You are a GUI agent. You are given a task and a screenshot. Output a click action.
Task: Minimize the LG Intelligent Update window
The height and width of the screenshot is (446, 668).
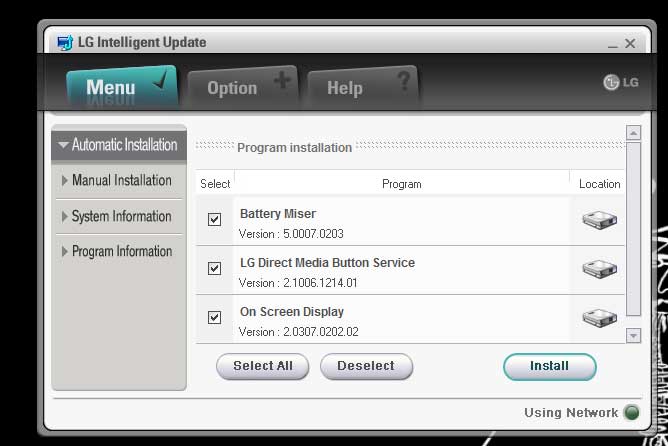point(613,44)
